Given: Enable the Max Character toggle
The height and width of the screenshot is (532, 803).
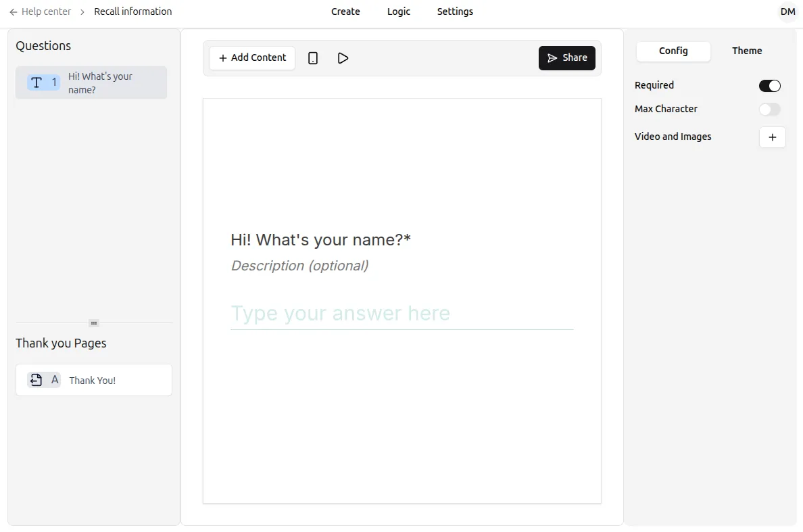Looking at the screenshot, I should (769, 110).
